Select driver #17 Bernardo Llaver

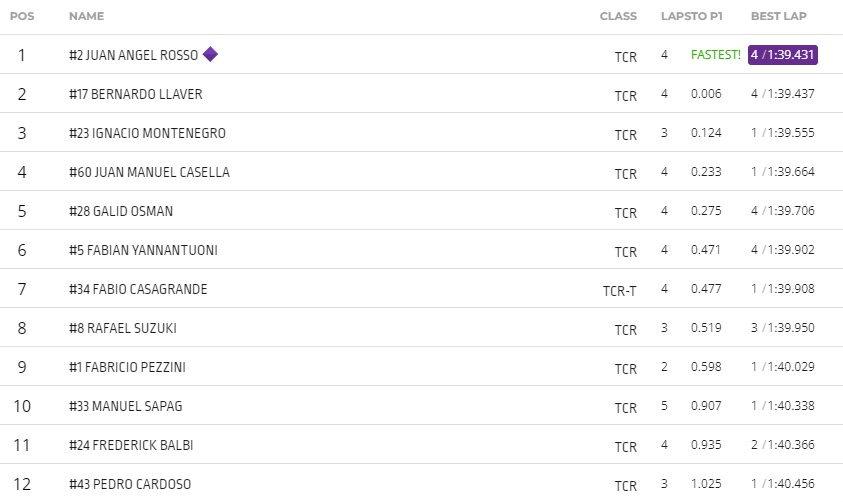coord(136,94)
